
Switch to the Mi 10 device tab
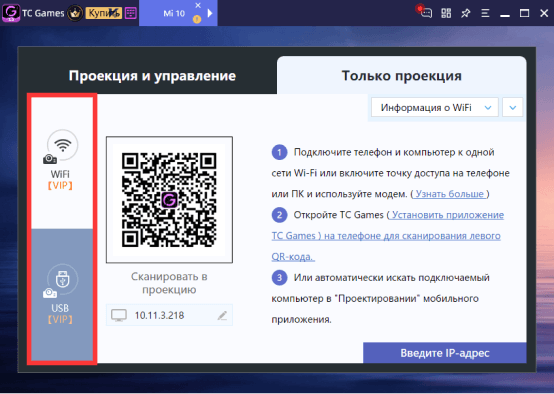178,13
